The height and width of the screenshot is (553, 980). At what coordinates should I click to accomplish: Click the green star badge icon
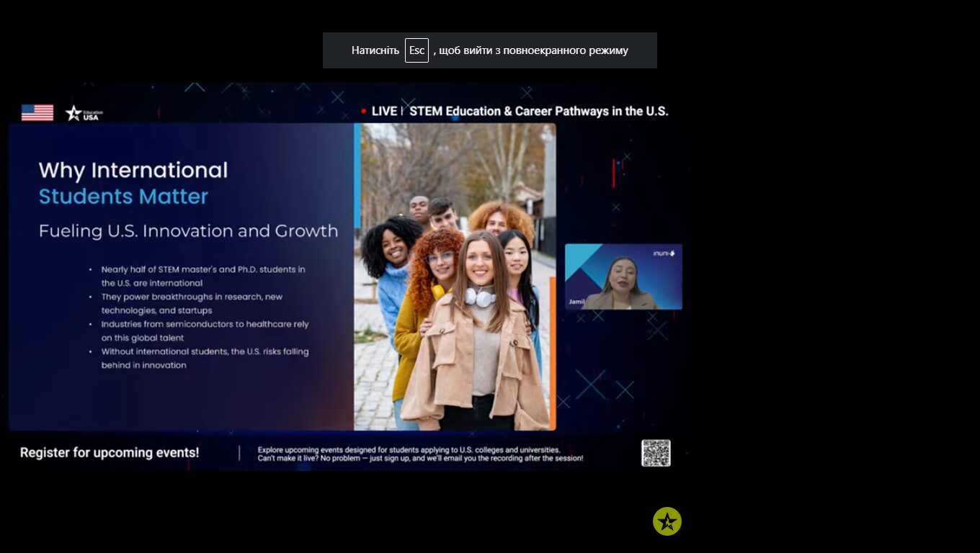tap(667, 521)
